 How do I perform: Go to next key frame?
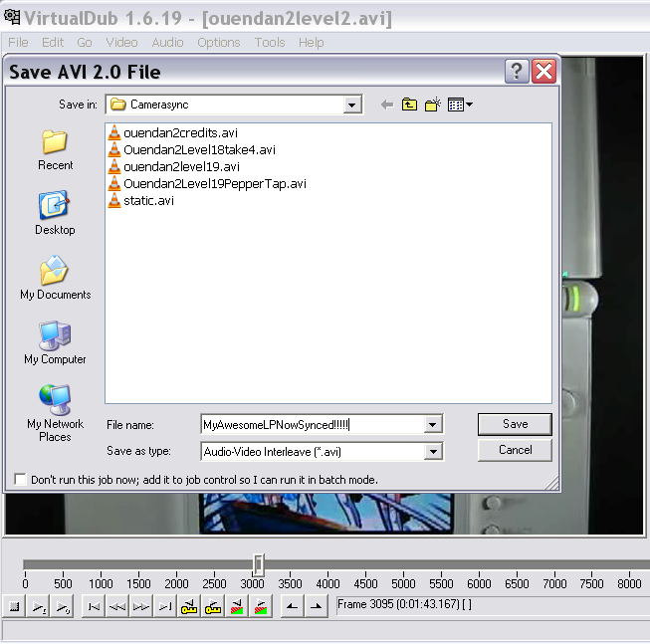[213, 607]
